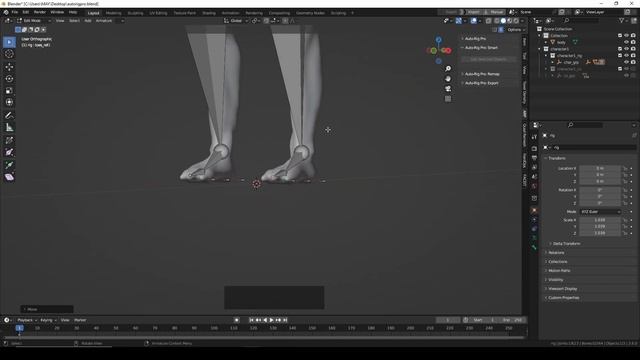Open the Object properties tab icon
Viewport: 640px width, 360px height.
coord(535,210)
